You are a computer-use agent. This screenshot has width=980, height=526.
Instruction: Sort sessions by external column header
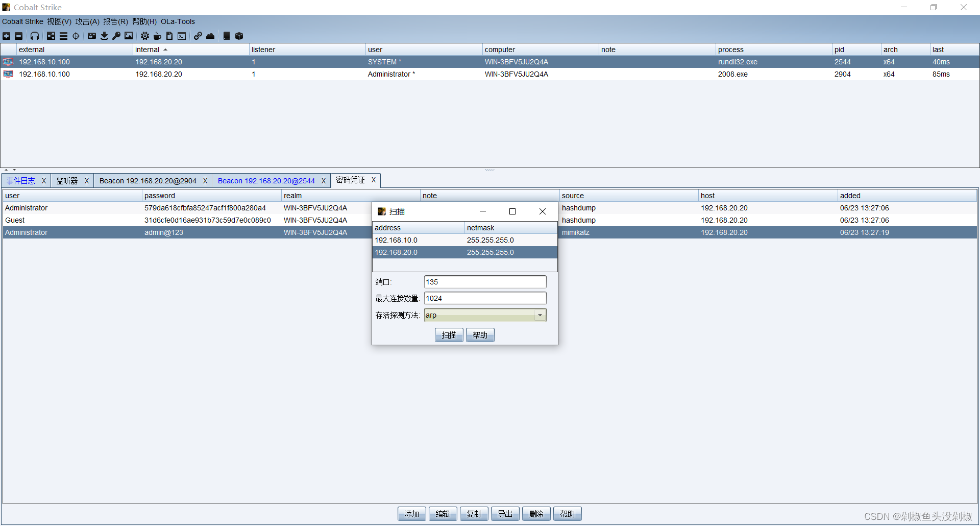pos(75,50)
